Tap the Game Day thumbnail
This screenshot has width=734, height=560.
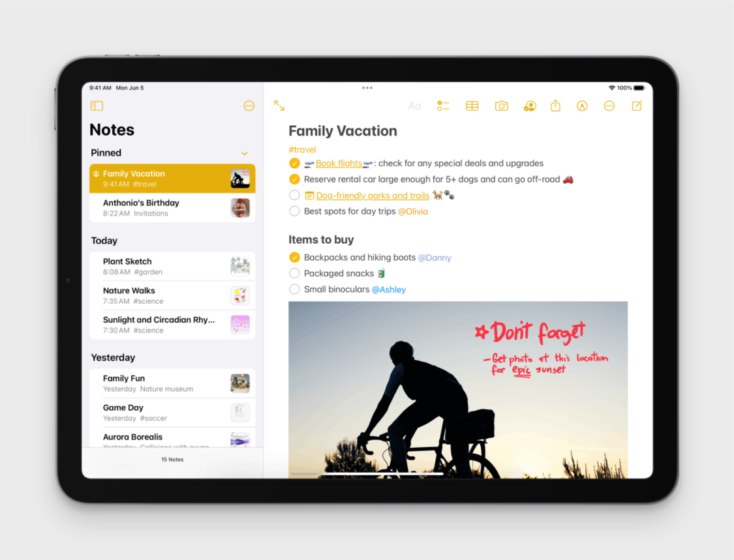tap(240, 413)
